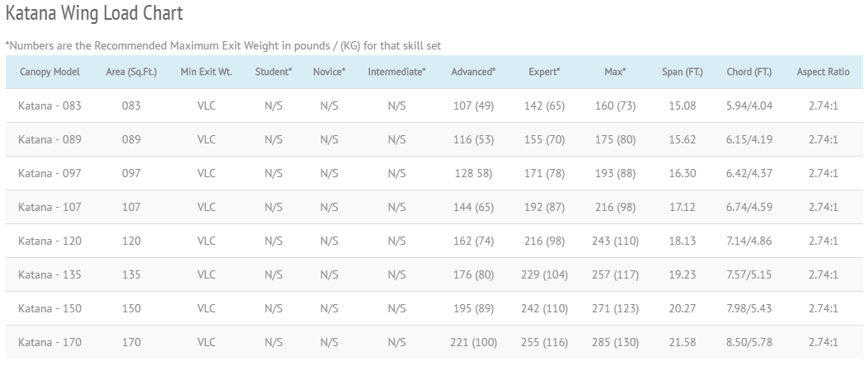This screenshot has height=375, width=868.
Task: Click the Canopy Model column header
Action: click(x=49, y=72)
